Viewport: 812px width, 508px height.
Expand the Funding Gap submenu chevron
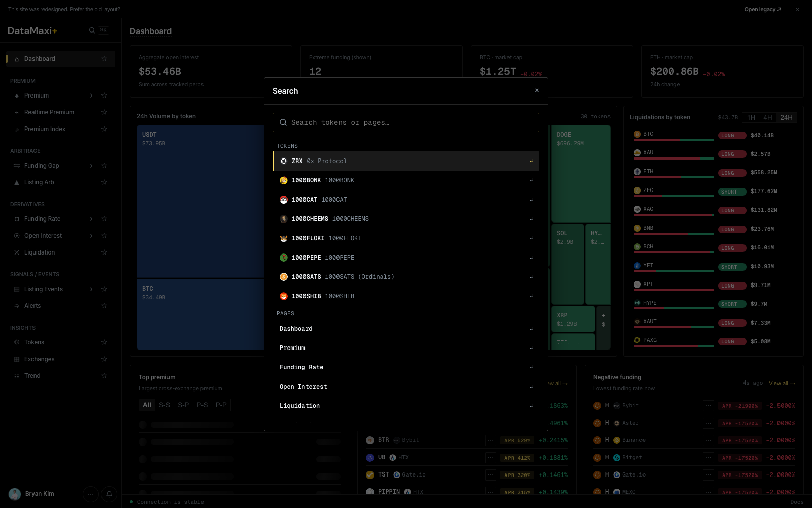click(x=91, y=166)
